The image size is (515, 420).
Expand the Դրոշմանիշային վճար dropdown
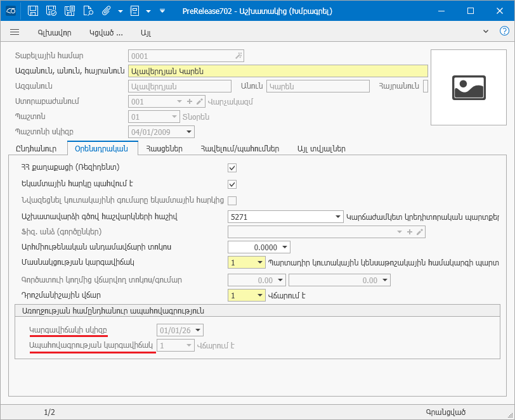(x=260, y=295)
